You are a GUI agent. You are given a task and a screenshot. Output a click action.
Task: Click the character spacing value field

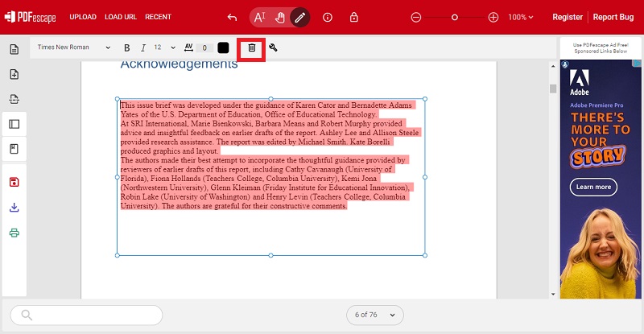[204, 47]
